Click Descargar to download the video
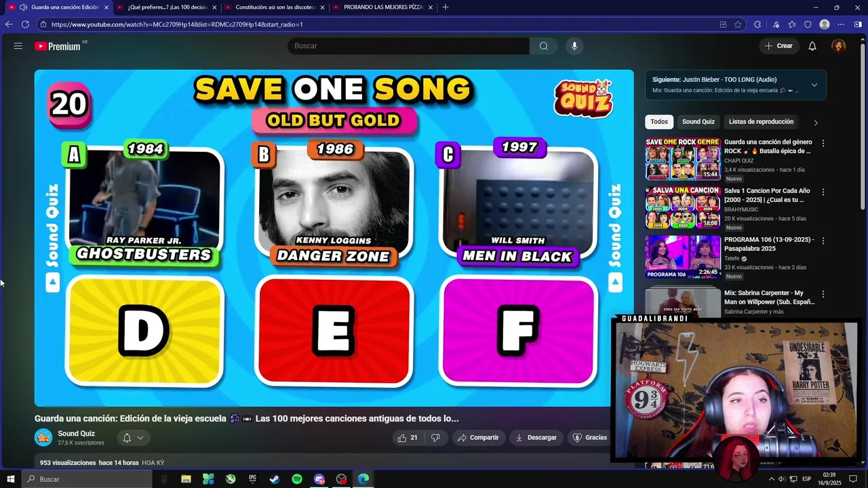 [536, 438]
